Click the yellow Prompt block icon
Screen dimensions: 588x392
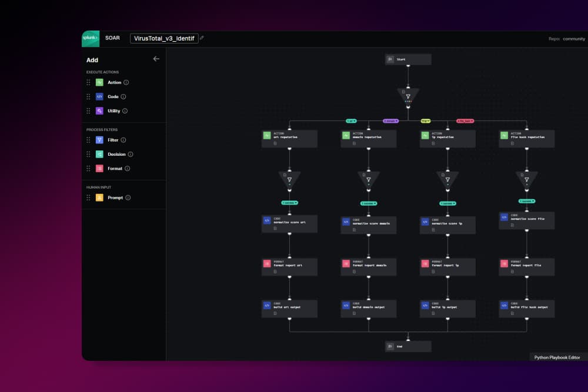(x=99, y=197)
